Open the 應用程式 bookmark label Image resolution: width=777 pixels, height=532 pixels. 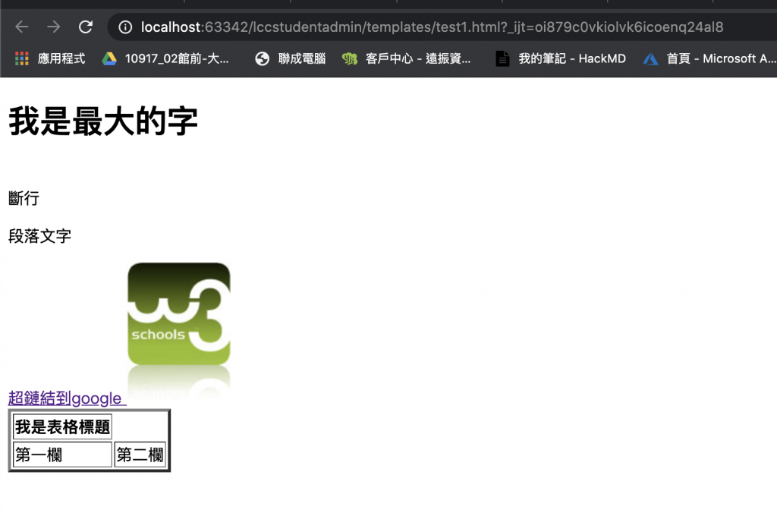tap(61, 58)
